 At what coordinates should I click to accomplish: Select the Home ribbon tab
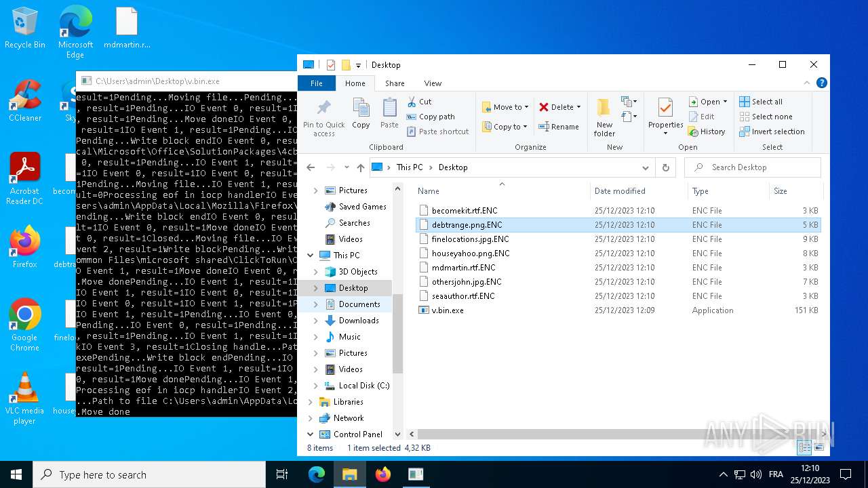point(355,83)
